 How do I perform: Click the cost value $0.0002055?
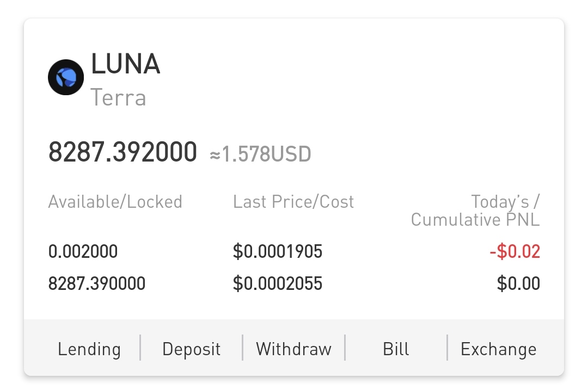tap(278, 283)
